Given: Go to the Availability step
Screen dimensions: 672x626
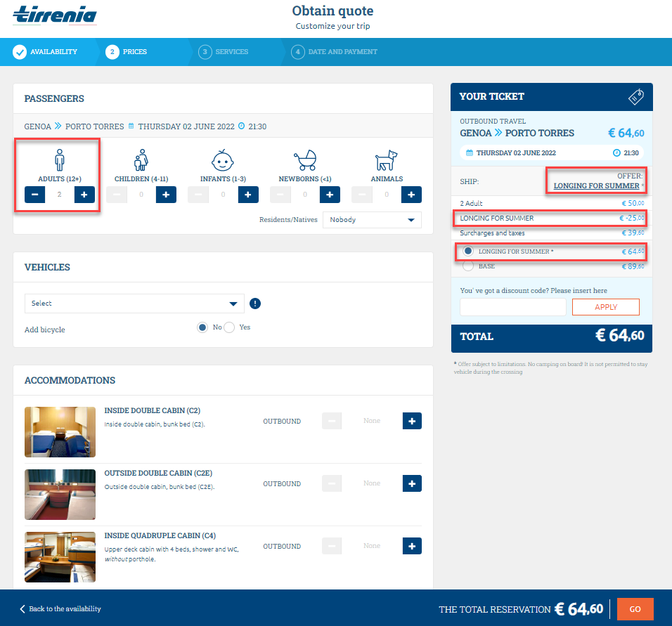Looking at the screenshot, I should click(46, 52).
